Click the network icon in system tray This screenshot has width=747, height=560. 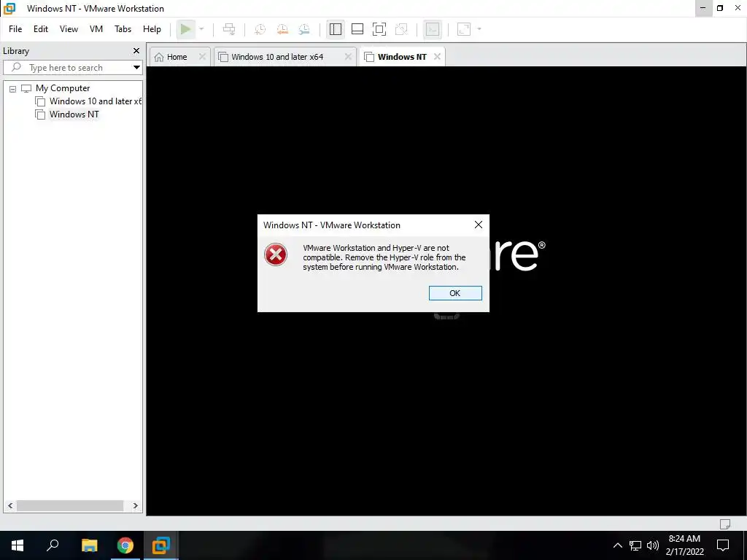tap(635, 545)
